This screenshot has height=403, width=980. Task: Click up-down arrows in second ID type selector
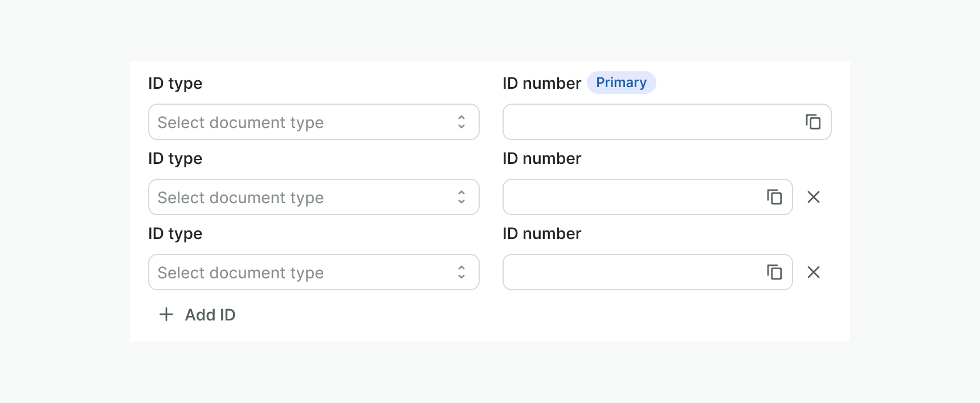pos(462,197)
